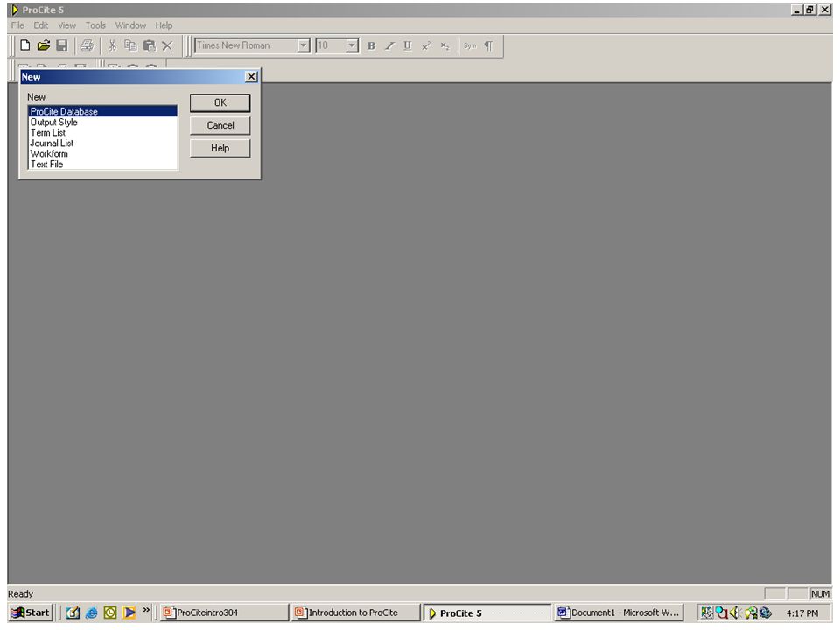
Task: Open the File menu
Action: (x=17, y=25)
